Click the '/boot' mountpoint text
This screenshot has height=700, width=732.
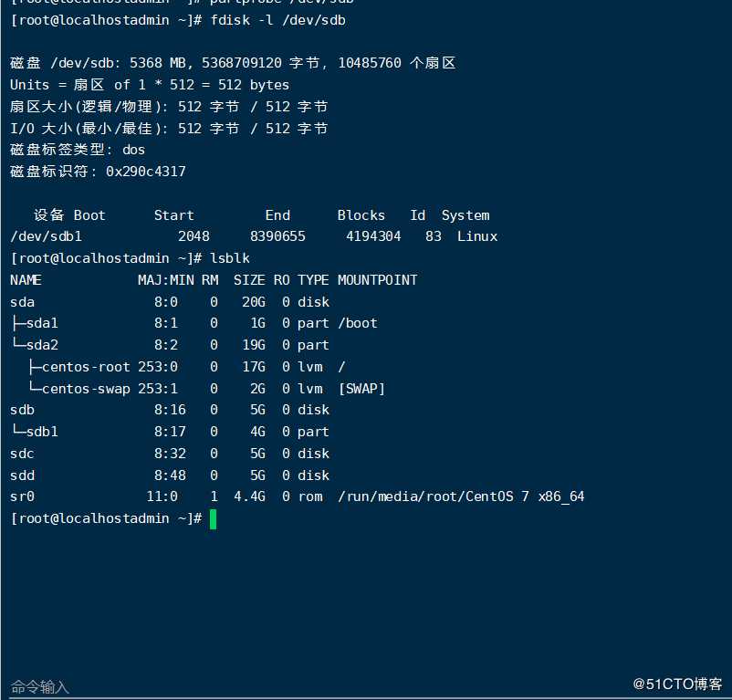(x=358, y=323)
